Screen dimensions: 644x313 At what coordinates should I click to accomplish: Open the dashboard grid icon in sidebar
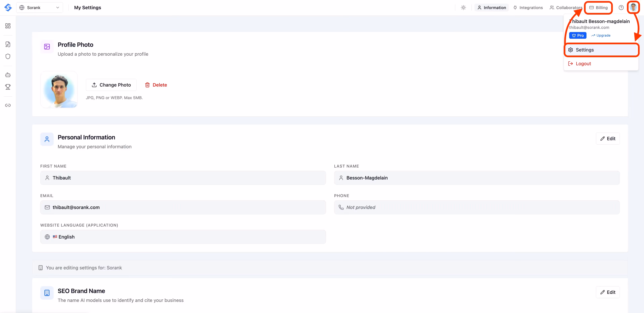pyautogui.click(x=8, y=26)
